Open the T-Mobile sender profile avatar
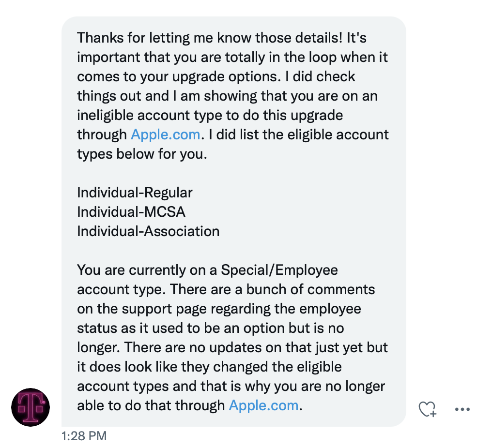The image size is (492, 448). (31, 407)
